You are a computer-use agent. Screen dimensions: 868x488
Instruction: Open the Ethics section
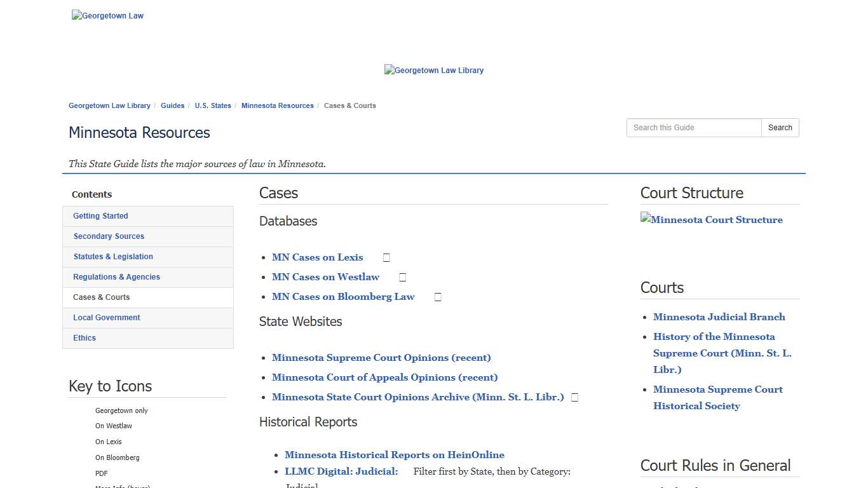click(84, 337)
